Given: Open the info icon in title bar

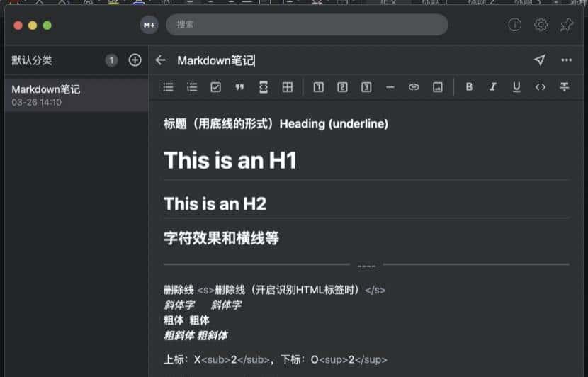Looking at the screenshot, I should [x=515, y=25].
